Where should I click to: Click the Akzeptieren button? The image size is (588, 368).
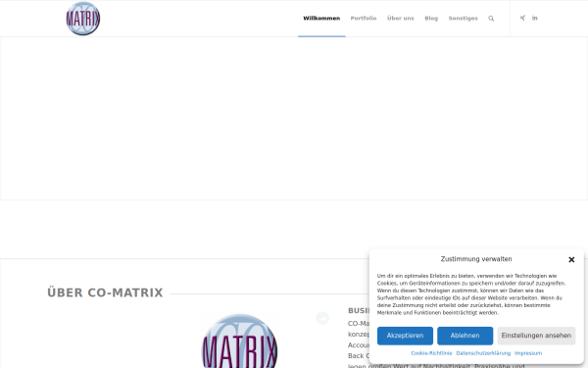[405, 336]
